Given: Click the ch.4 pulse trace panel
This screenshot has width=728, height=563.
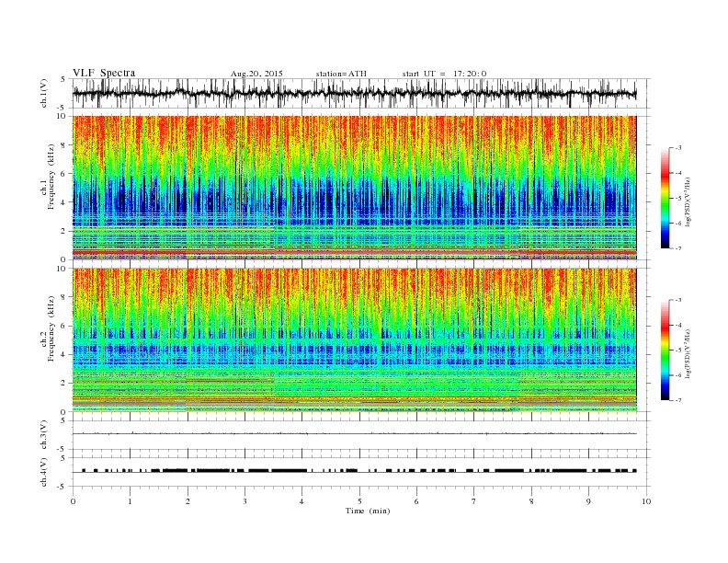Looking at the screenshot, I should click(x=361, y=472).
